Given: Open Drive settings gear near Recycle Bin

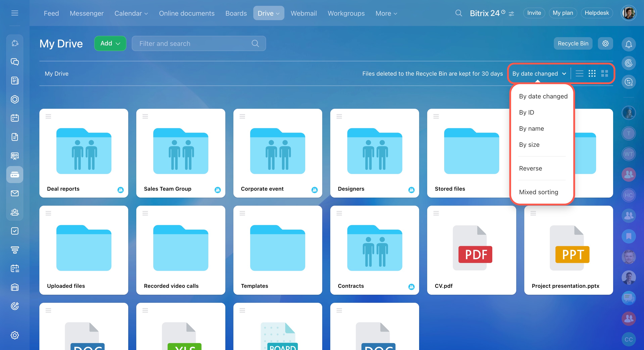Looking at the screenshot, I should (605, 43).
